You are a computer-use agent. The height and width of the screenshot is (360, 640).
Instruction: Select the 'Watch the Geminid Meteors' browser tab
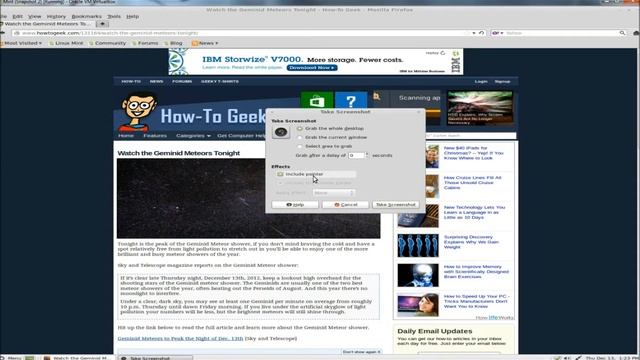[46, 24]
